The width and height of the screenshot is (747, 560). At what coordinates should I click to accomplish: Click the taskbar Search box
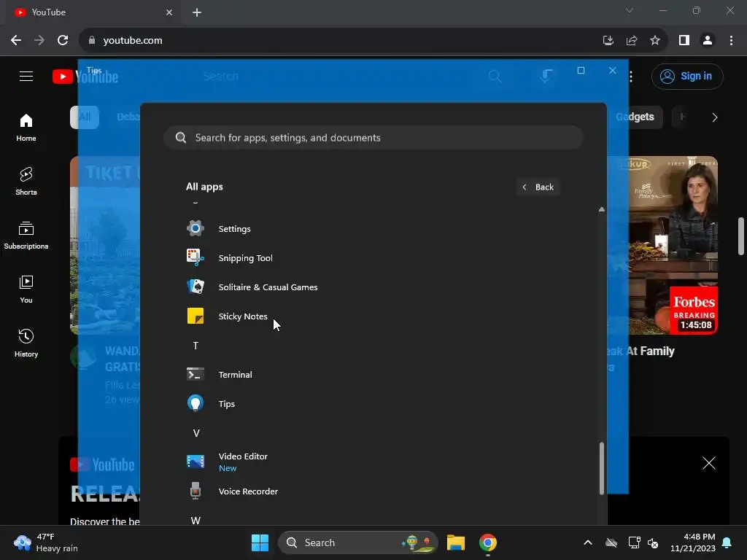[x=357, y=542]
